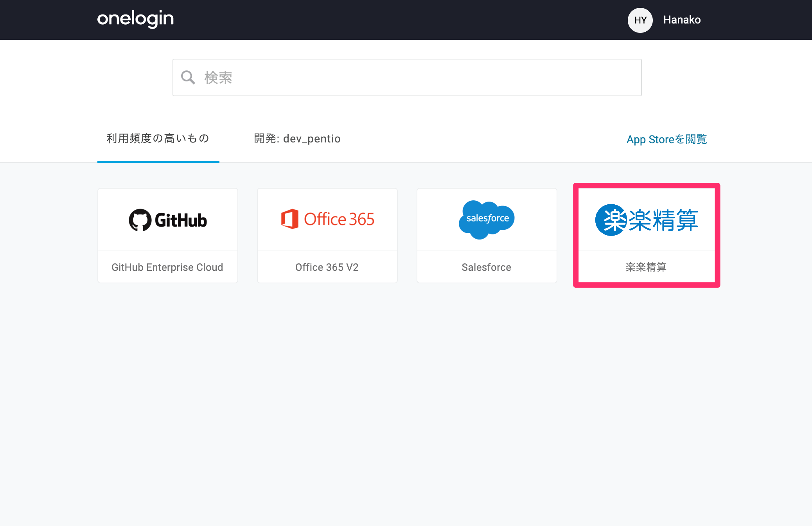
Task: Open the 楽楽精算 label text
Action: point(646,267)
